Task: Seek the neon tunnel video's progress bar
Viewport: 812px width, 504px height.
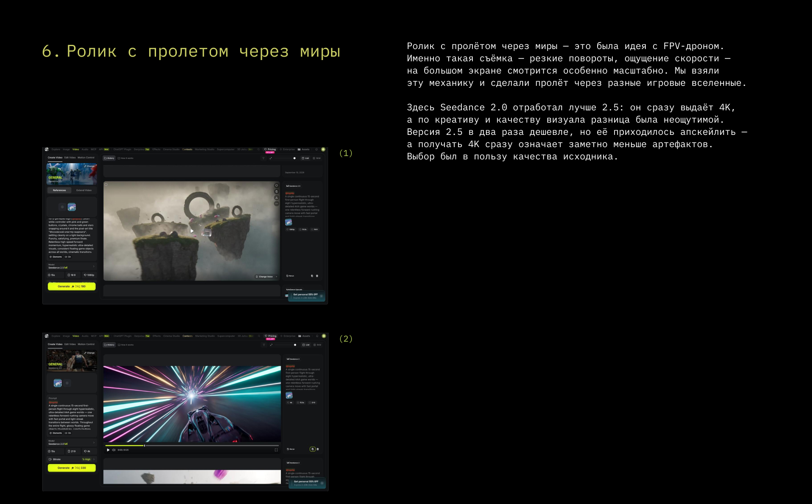Action: (x=192, y=445)
